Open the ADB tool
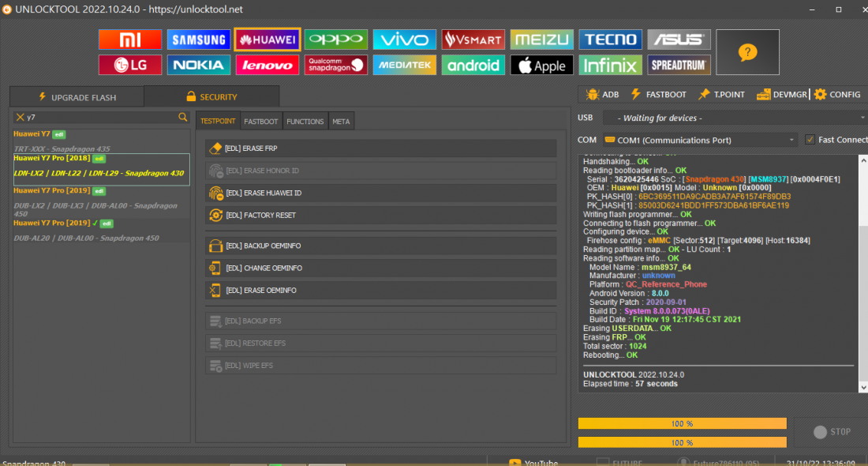This screenshot has width=868, height=466. 602,94
